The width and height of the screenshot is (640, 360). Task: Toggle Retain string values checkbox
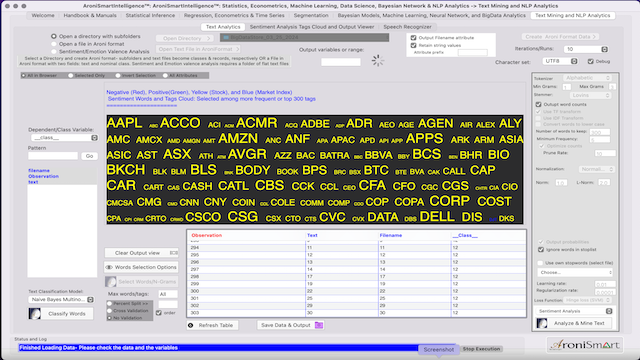[413, 45]
